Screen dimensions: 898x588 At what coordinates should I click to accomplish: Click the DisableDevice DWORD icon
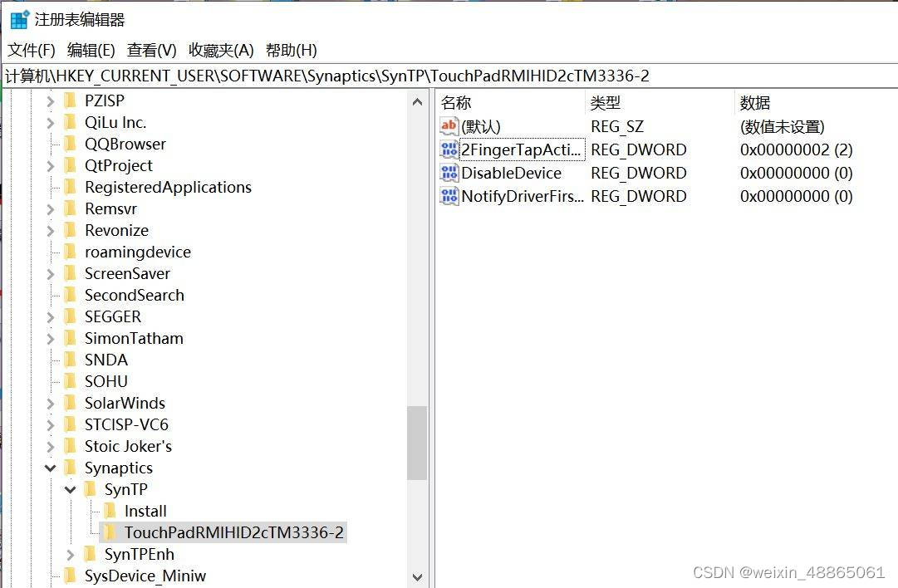[x=449, y=173]
